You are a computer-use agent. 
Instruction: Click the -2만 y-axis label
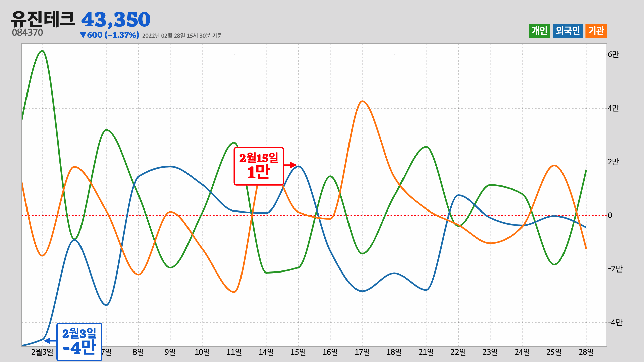click(x=615, y=269)
